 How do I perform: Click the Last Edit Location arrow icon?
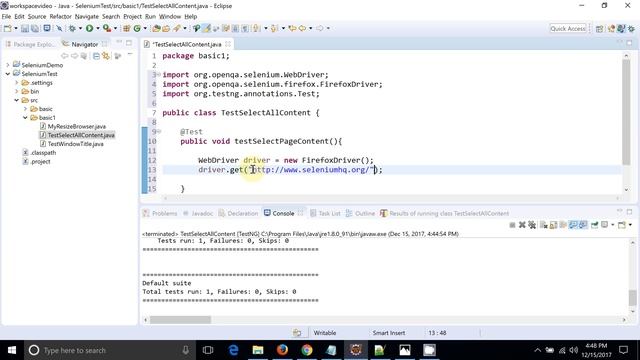point(292,28)
